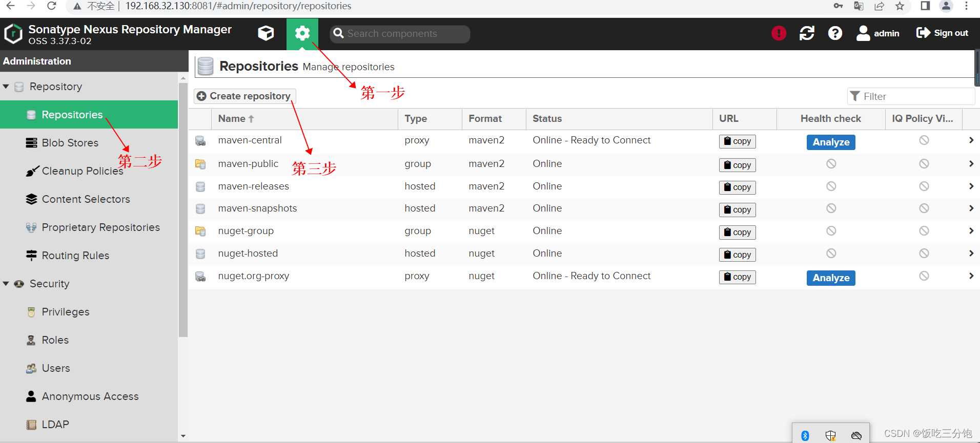
Task: Focus the Search components field
Action: [400, 34]
